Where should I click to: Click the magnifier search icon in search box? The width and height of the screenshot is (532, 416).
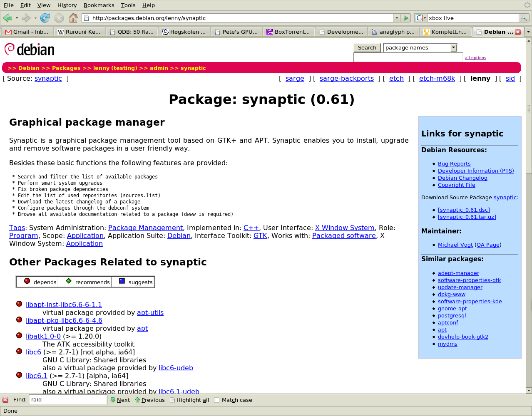[x=524, y=18]
